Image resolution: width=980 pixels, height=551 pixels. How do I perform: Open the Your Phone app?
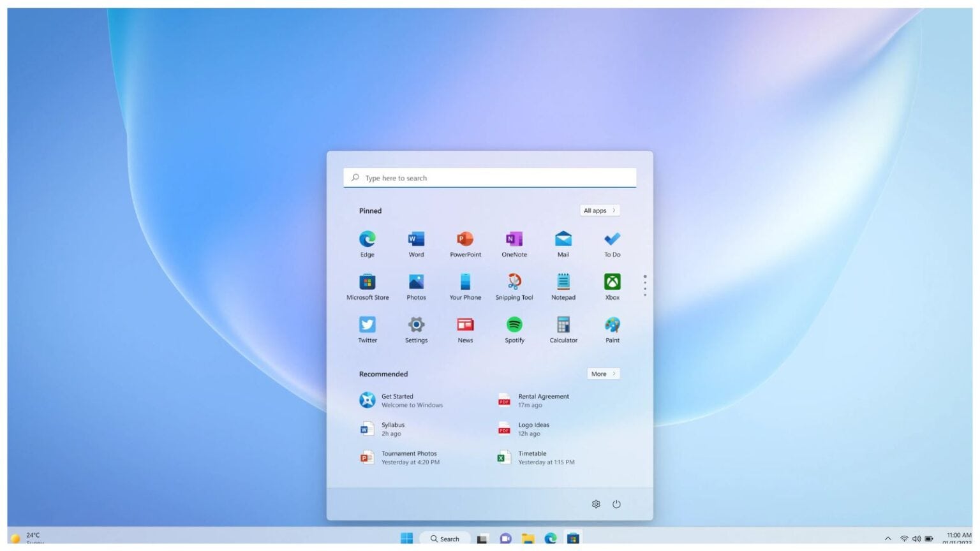pyautogui.click(x=465, y=286)
